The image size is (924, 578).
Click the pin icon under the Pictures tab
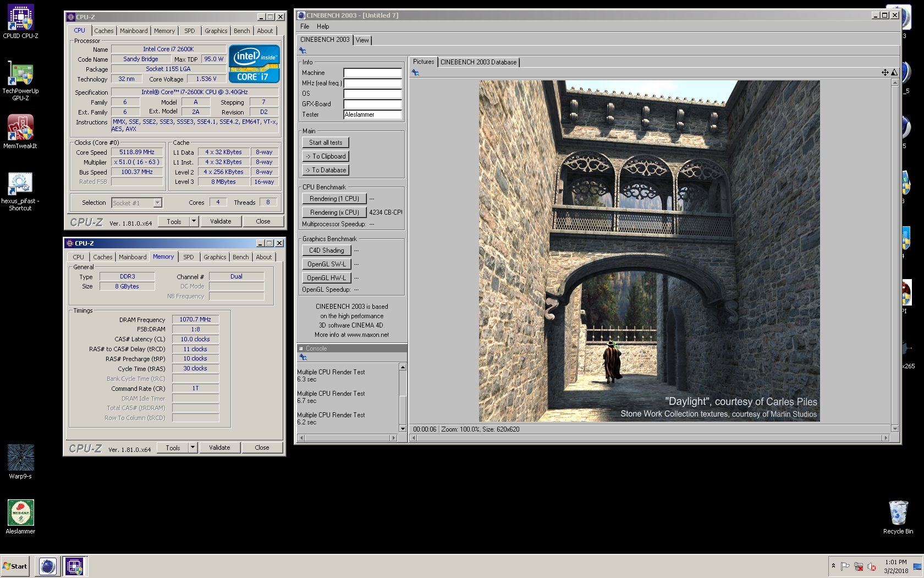click(415, 73)
